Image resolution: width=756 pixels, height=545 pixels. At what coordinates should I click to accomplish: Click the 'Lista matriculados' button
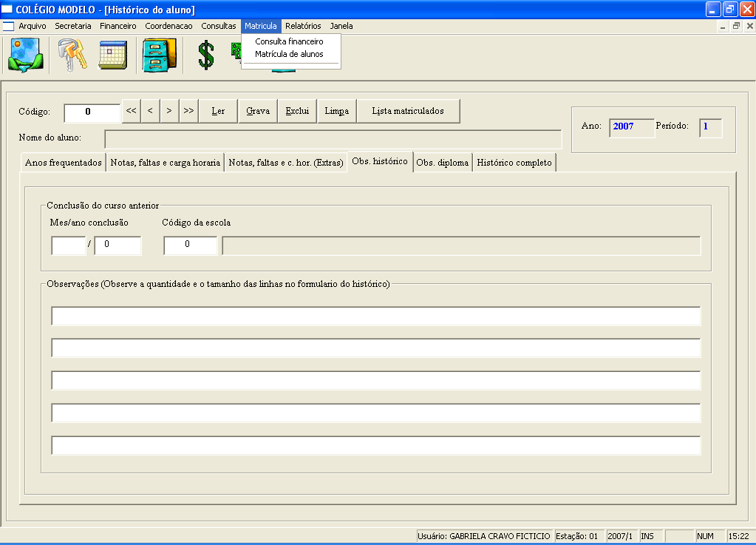[408, 111]
